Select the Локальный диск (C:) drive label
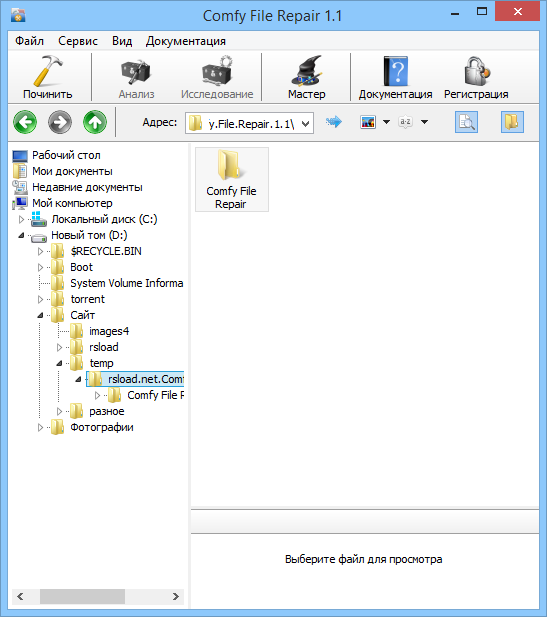 pyautogui.click(x=104, y=219)
